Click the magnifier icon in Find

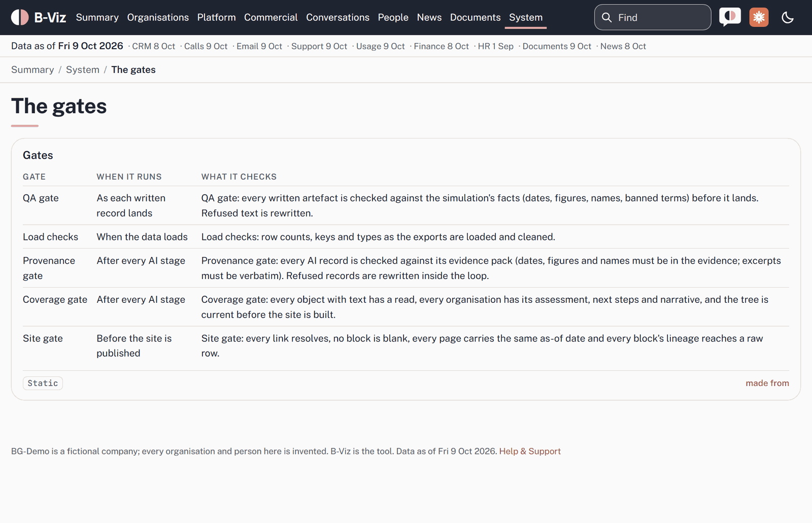point(606,17)
